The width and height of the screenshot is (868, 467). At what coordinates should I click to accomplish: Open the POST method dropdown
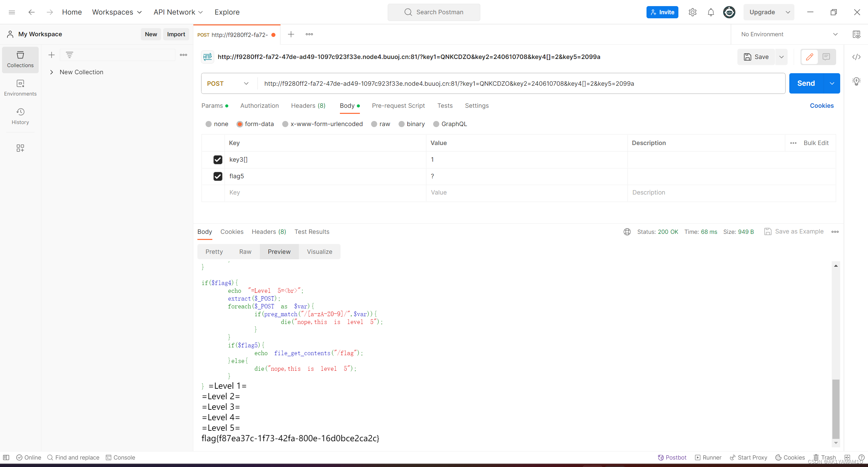click(228, 84)
